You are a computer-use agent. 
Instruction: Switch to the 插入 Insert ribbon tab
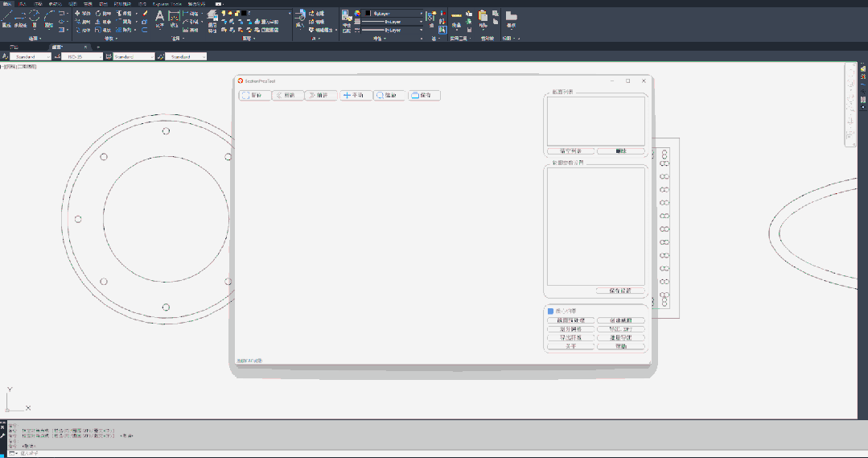23,4
